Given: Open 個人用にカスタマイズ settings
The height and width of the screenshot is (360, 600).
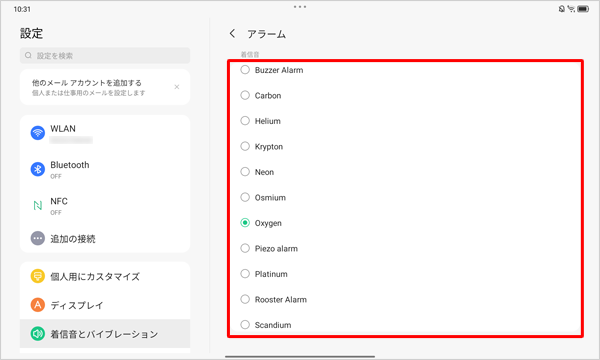Looking at the screenshot, I should [105, 276].
